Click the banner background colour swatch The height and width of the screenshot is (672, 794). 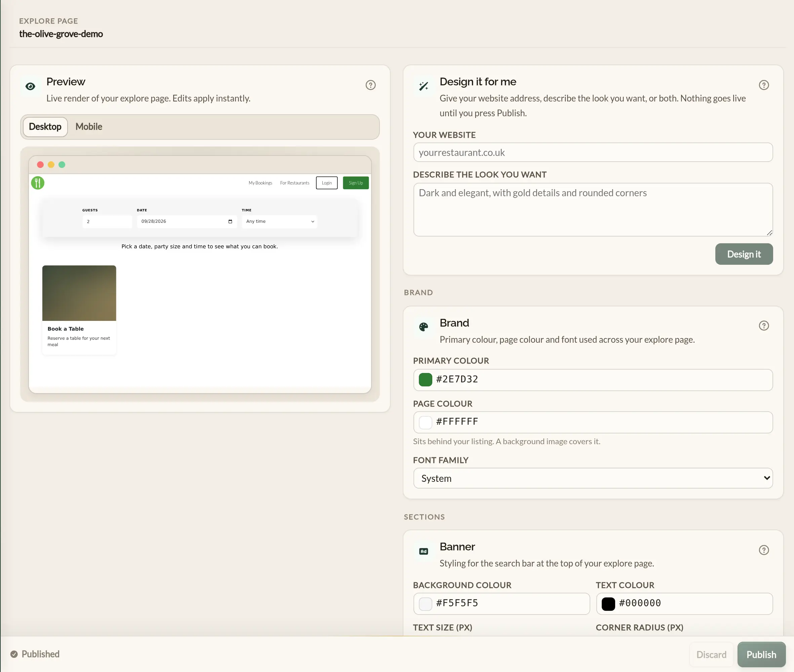[425, 604]
